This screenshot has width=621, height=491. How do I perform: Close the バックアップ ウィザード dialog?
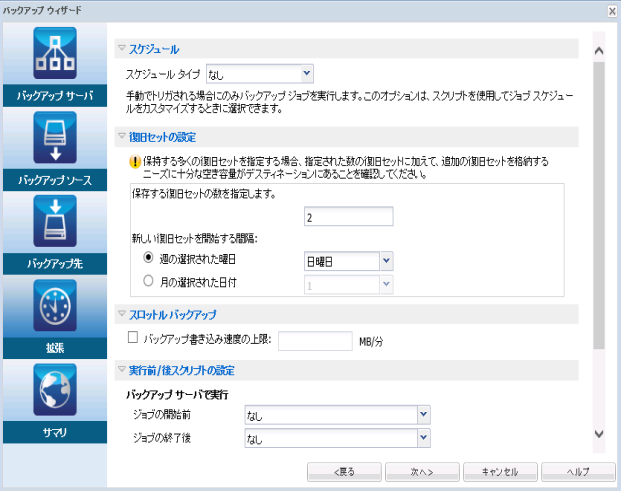pyautogui.click(x=612, y=11)
